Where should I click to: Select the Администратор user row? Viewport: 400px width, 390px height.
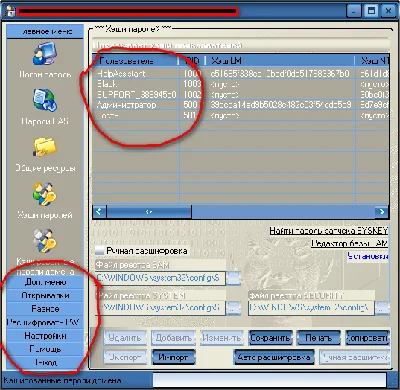pyautogui.click(x=241, y=105)
